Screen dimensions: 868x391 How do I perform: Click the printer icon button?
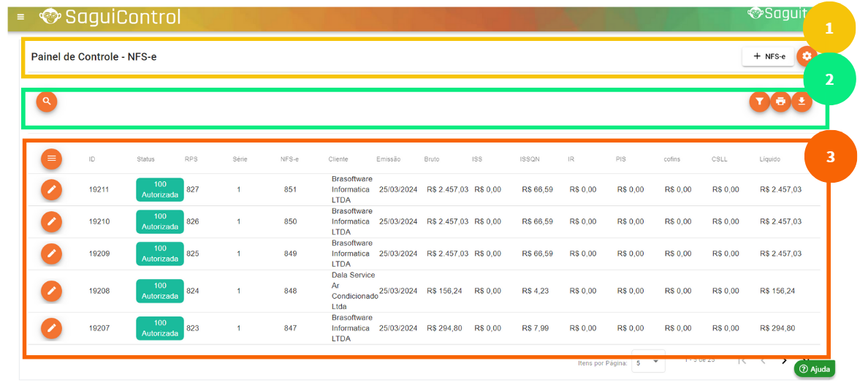tap(780, 102)
